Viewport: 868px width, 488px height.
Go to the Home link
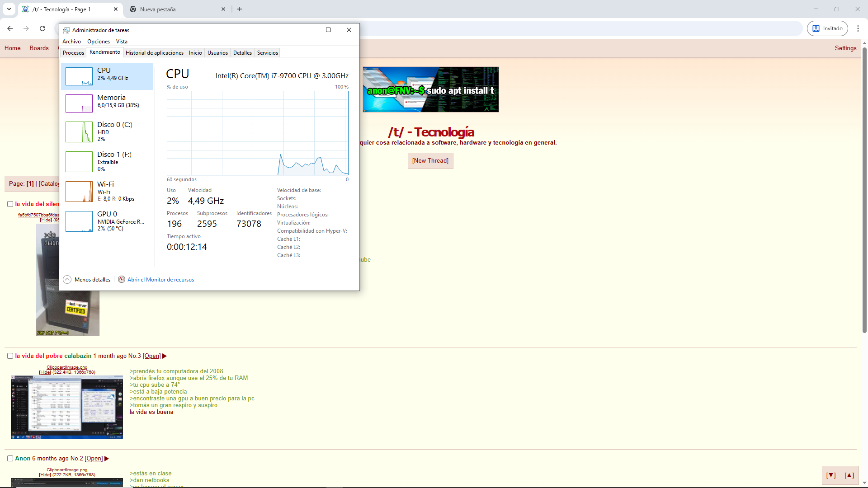tap(13, 48)
